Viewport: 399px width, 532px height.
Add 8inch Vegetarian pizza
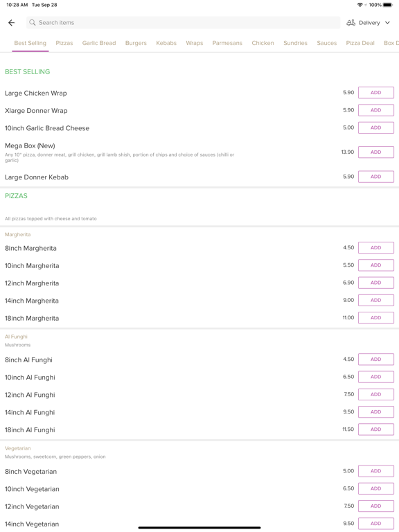376,471
